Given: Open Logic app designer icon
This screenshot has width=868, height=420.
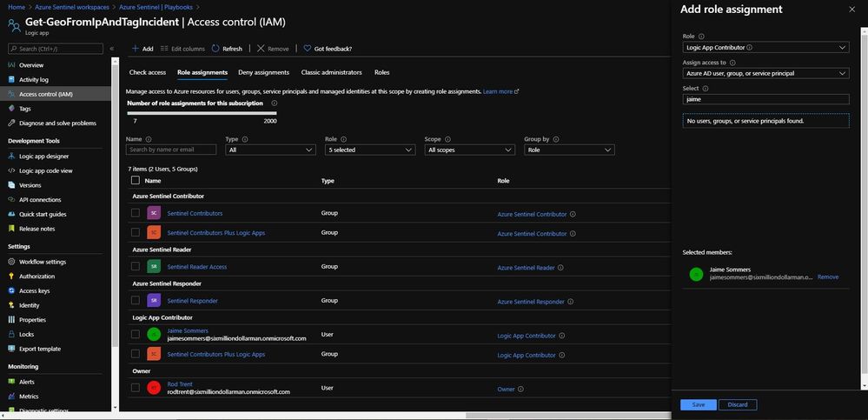Looking at the screenshot, I should (11, 157).
